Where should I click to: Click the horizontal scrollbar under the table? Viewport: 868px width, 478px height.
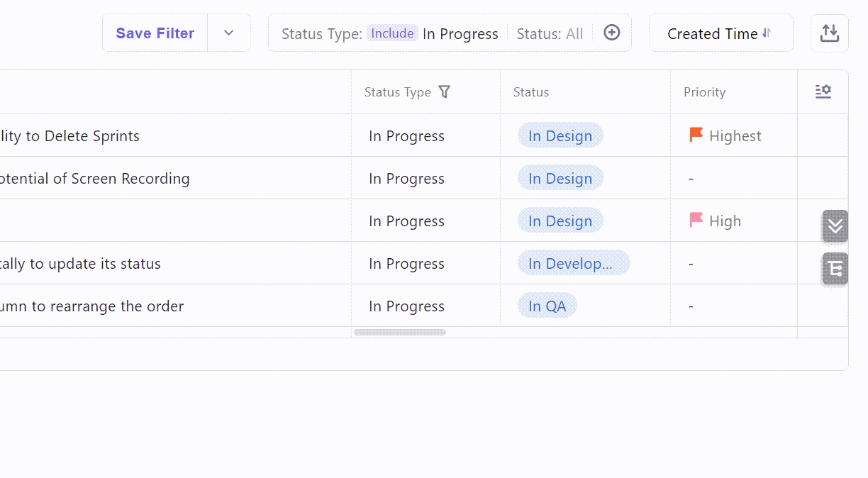point(400,332)
